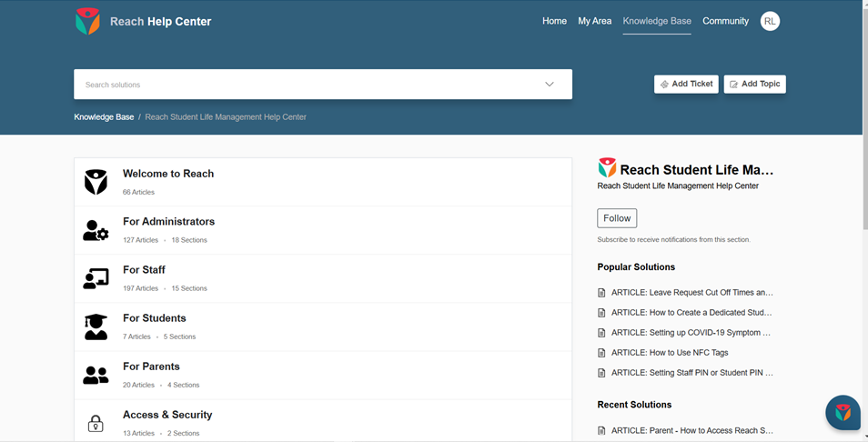This screenshot has width=868, height=442.
Task: Click the 18 Sections text under For Administrators
Action: (189, 240)
